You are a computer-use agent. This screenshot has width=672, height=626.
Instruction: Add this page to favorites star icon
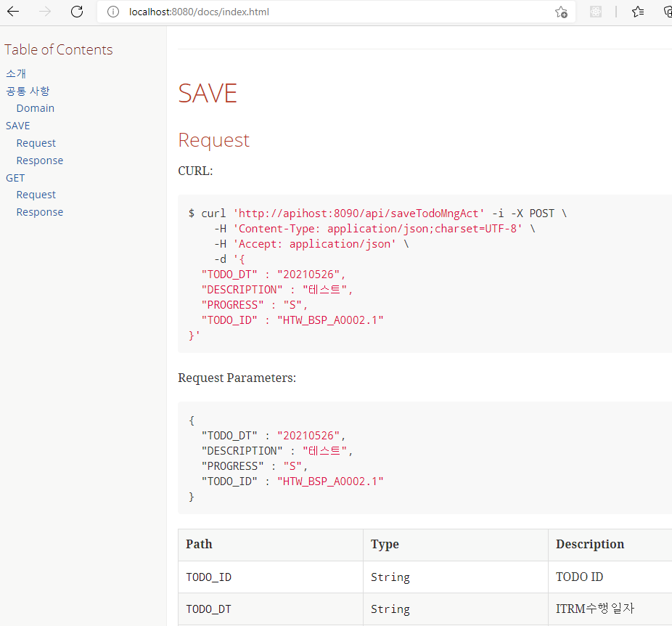pyautogui.click(x=561, y=12)
